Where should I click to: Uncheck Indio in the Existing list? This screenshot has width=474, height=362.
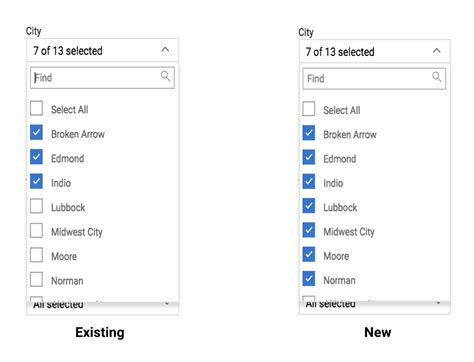pos(36,182)
